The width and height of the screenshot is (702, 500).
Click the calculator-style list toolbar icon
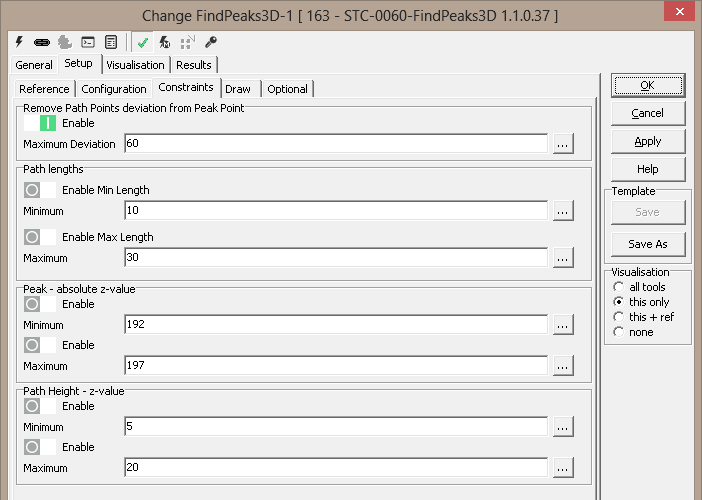point(110,43)
